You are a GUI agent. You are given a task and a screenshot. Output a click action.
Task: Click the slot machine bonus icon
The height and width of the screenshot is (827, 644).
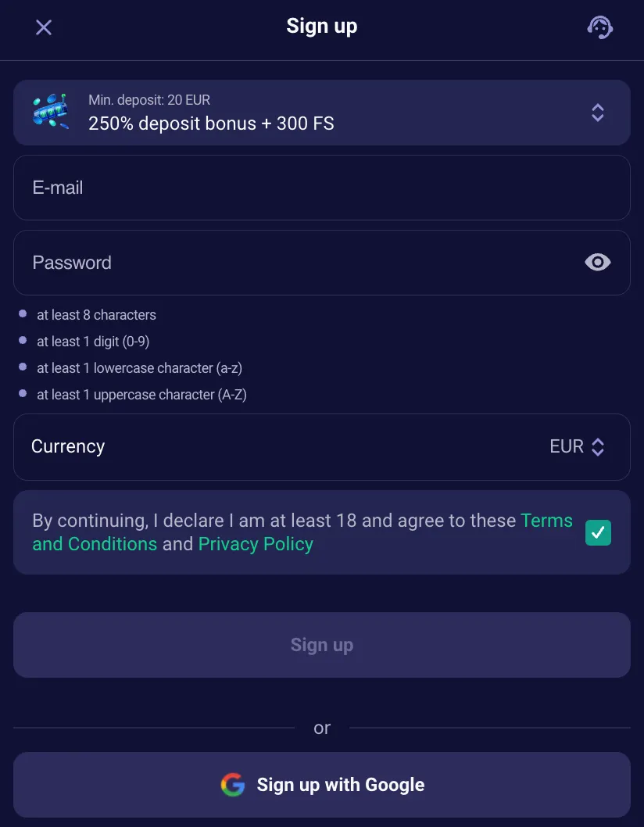(51, 112)
